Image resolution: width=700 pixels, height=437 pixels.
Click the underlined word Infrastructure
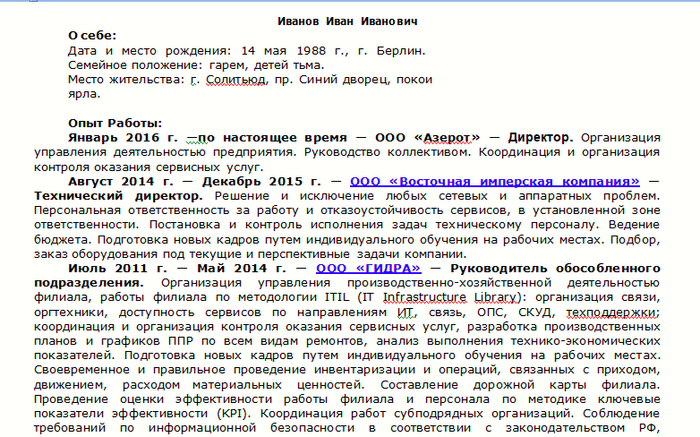coord(424,297)
